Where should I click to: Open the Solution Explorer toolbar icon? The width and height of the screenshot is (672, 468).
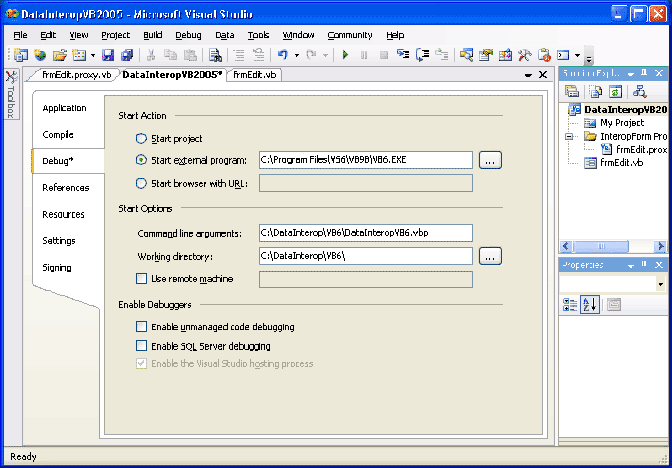(x=466, y=55)
